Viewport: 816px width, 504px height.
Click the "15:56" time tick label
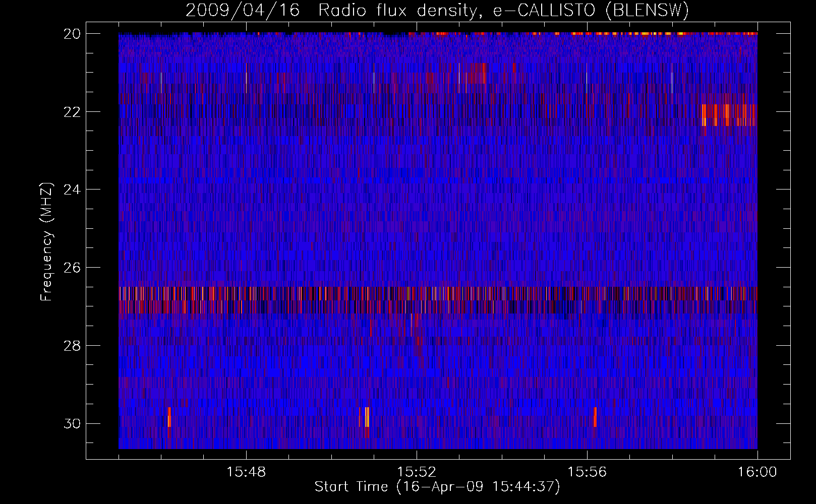pos(587,472)
